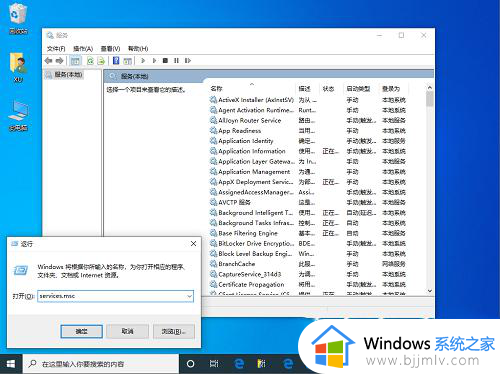
Task: Click the services list scrollbar thumb
Action: [430, 99]
